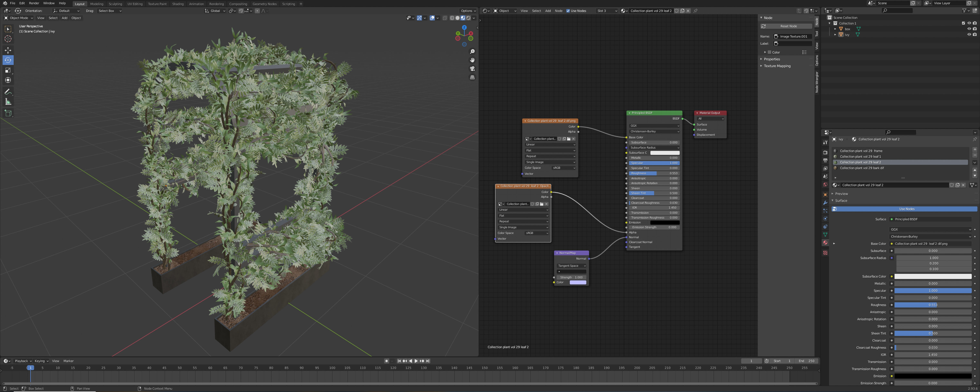Select the Add Cube tool
Viewport: 980px width, 392px height.
pos(8,113)
